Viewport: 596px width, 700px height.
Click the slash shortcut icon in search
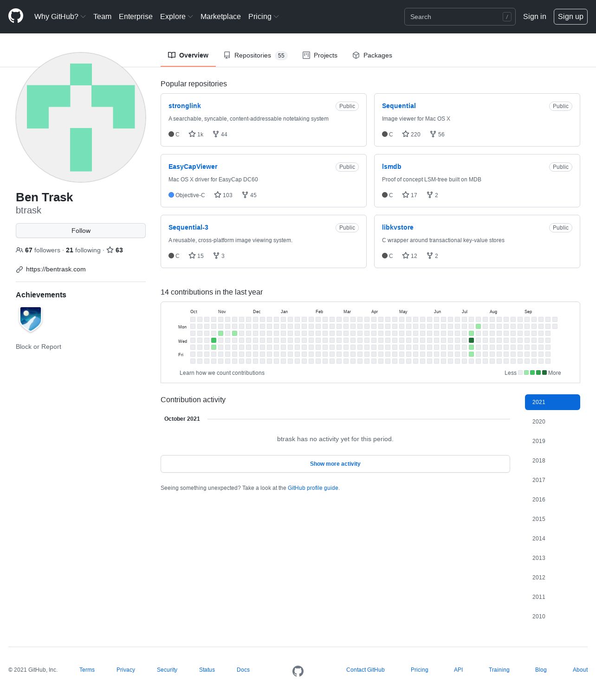coord(507,17)
